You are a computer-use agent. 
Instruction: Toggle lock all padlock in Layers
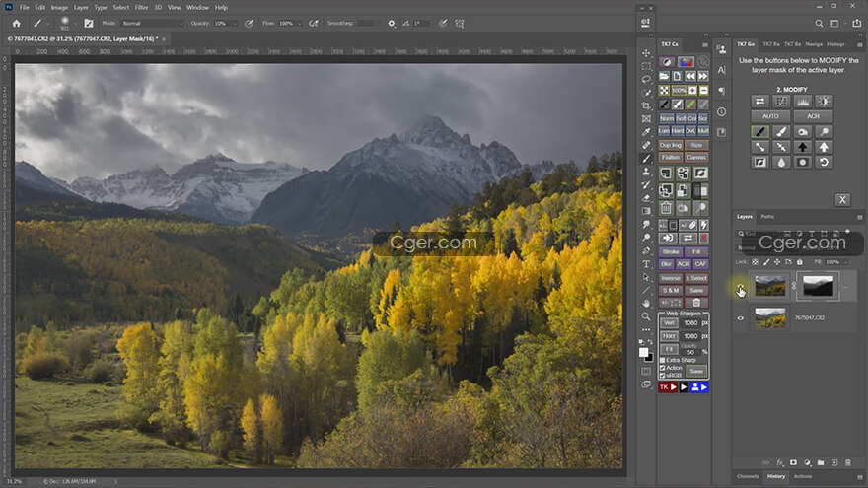[x=799, y=261]
